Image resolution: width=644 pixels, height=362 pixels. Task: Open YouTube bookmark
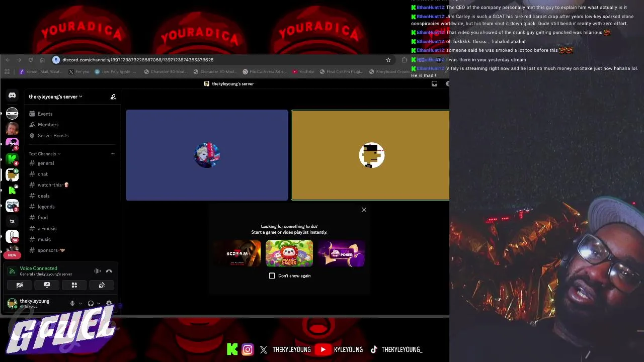tap(303, 72)
